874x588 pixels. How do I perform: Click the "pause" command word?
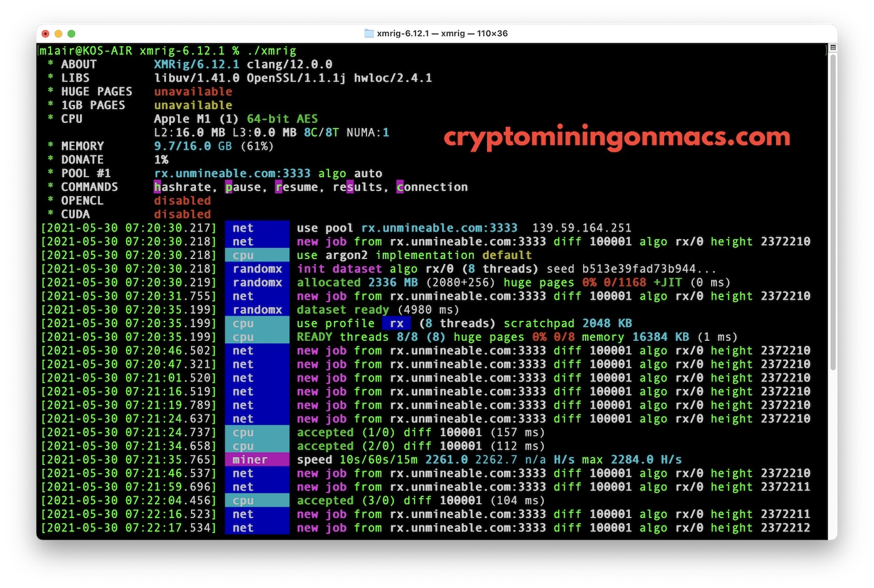(243, 187)
